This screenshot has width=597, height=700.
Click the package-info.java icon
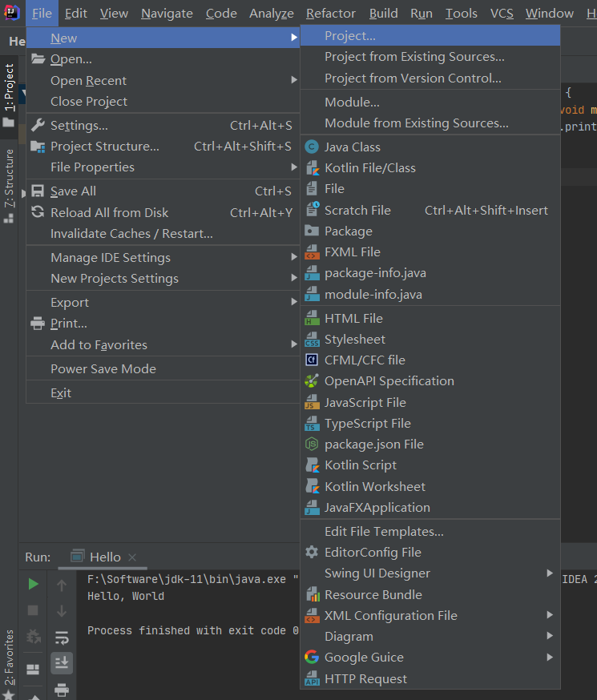click(x=312, y=273)
